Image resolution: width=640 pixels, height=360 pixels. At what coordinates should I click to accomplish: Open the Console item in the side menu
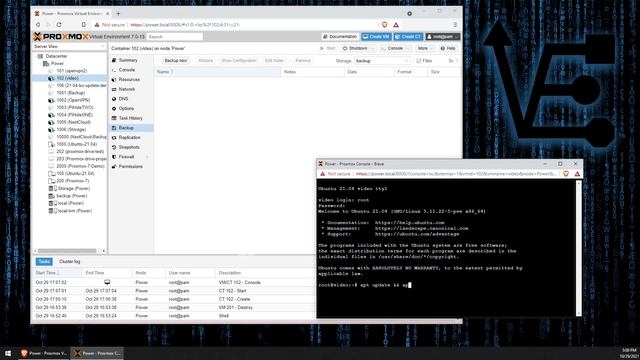point(131,70)
